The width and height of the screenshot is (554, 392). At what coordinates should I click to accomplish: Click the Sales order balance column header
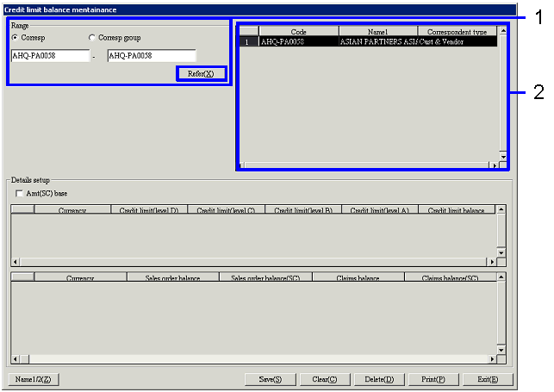click(x=173, y=277)
